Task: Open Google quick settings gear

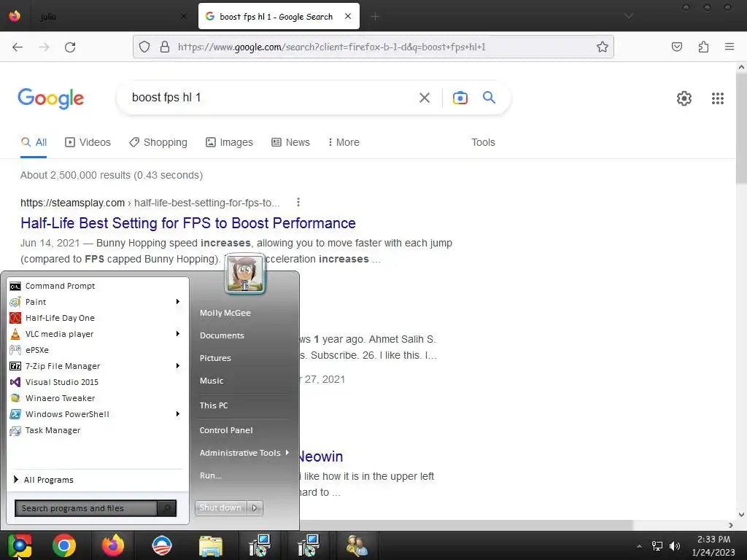Action: [684, 98]
